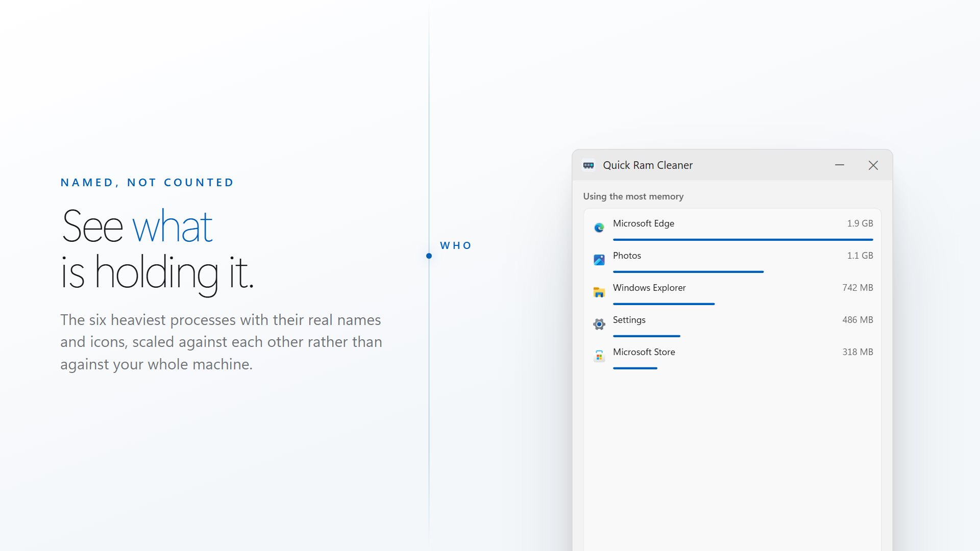Click the Quick Ram Cleaner title text
The image size is (980, 551).
tap(648, 165)
